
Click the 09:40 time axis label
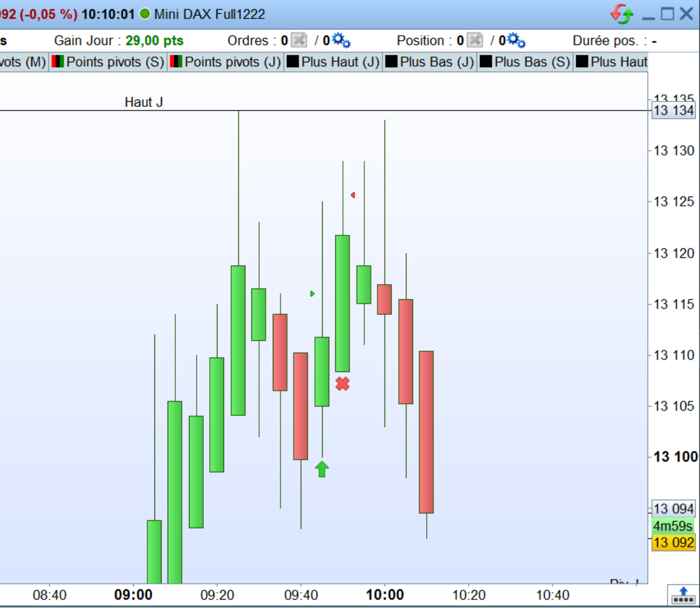click(301, 595)
